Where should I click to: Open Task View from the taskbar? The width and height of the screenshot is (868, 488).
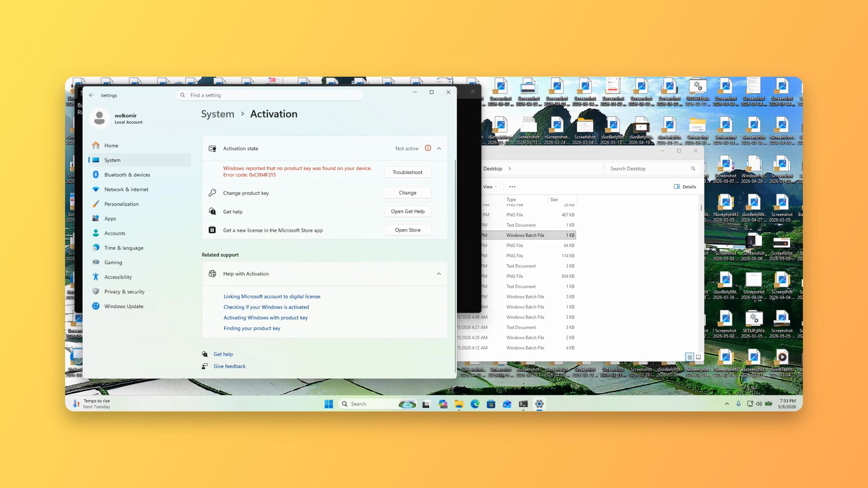(x=426, y=404)
